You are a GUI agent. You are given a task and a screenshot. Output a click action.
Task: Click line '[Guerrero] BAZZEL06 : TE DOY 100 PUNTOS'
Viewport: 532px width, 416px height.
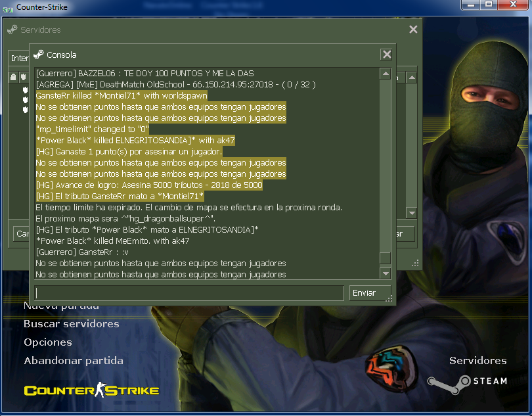tap(145, 74)
